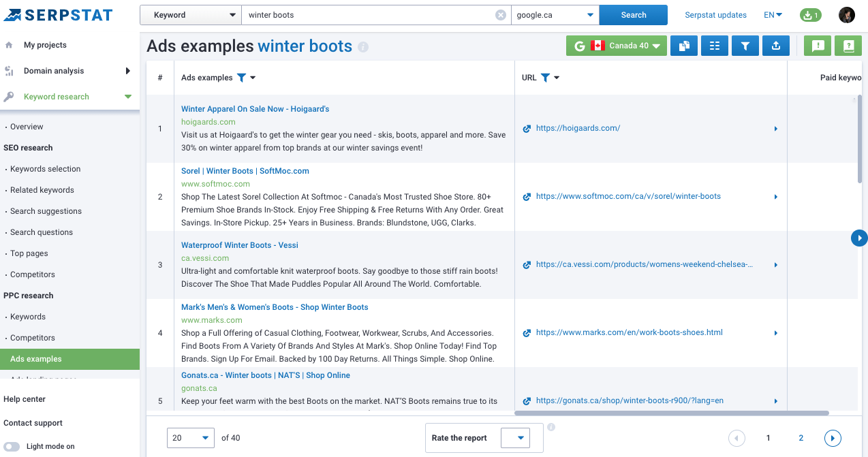Click the vertical table scrollbar

(x=859, y=140)
